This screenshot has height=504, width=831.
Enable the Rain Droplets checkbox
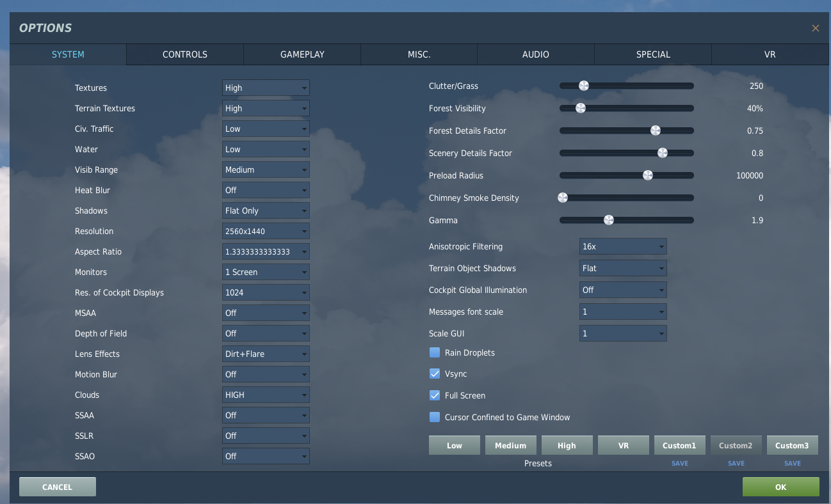[435, 352]
